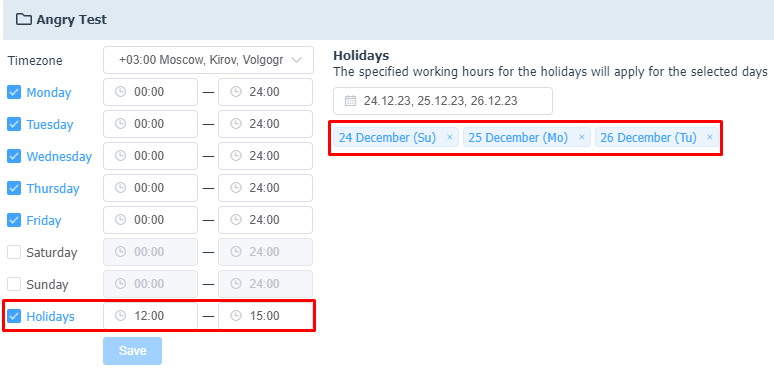Click the Save button
Viewport: 774px width, 368px height.
tap(132, 351)
